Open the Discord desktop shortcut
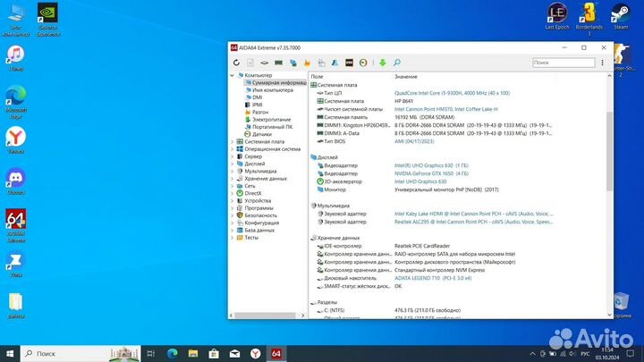This screenshot has width=644, height=362. coord(15,181)
